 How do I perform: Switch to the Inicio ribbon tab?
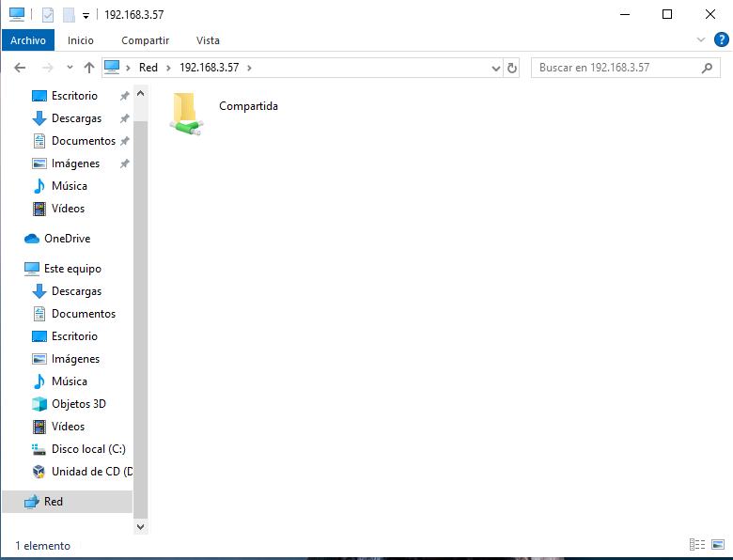(81, 40)
